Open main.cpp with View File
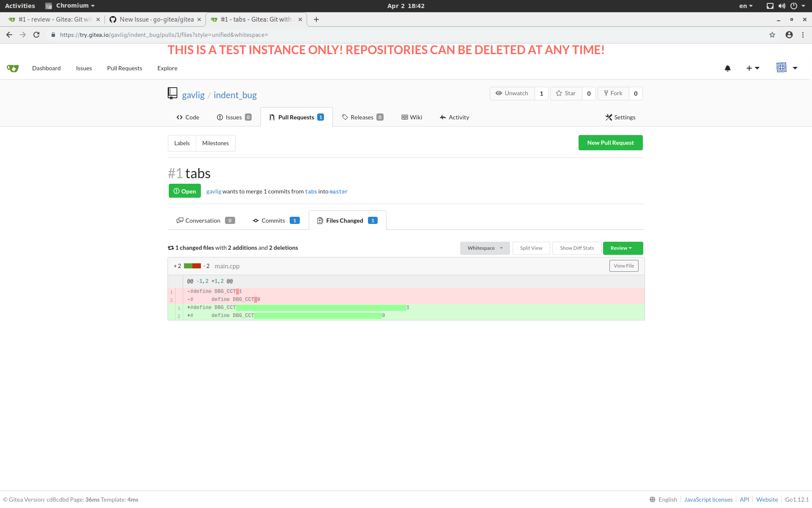This screenshot has height=508, width=812. pos(623,265)
